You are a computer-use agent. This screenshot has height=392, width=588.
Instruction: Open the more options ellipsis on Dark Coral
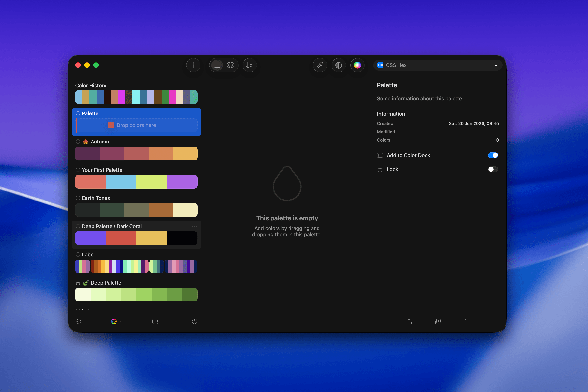pos(195,226)
